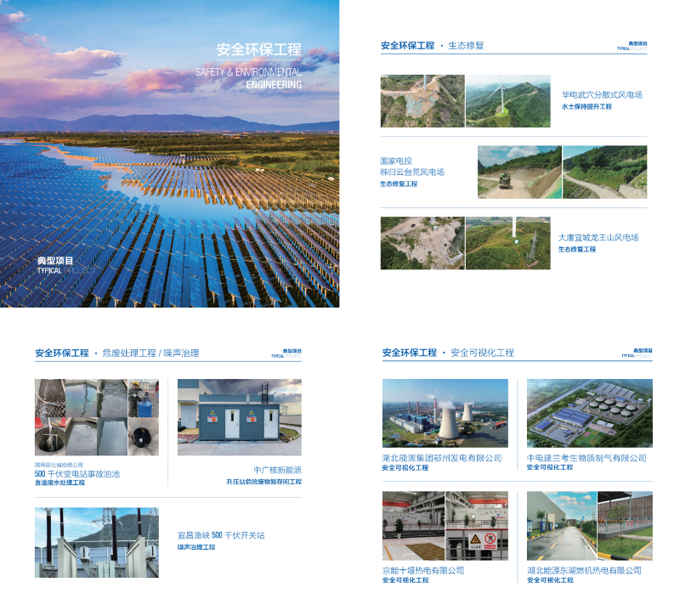Screen dimensions: 680x616
Task: Open the truck on dirt road photo
Action: tap(519, 172)
